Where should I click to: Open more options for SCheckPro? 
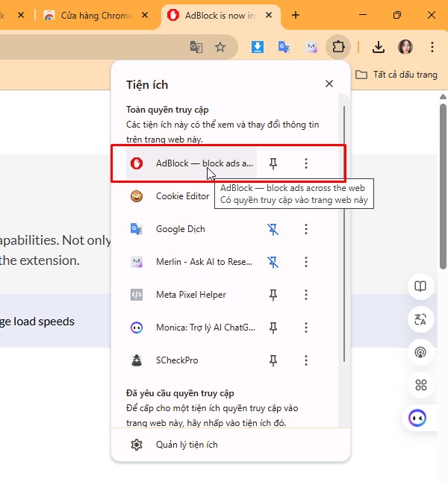pos(305,360)
